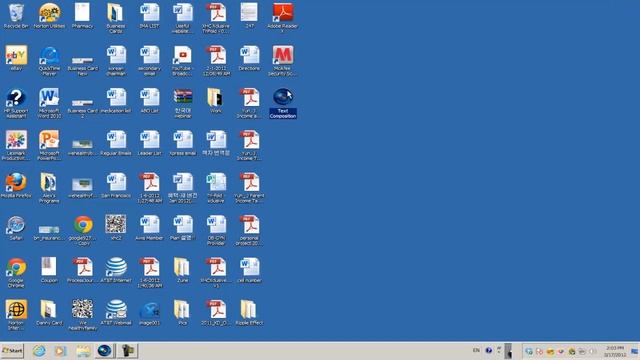Select the Avis Member Word document
640x360 pixels.
click(149, 229)
